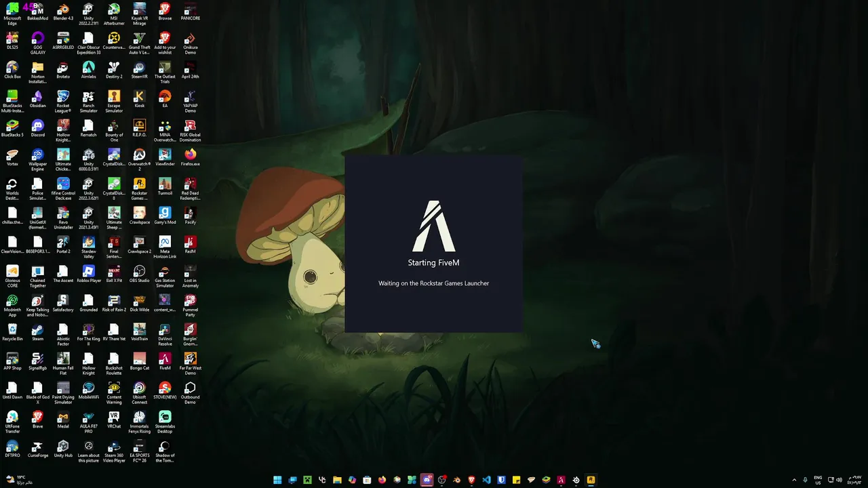This screenshot has height=488, width=868.
Task: Open File Explorer from the taskbar
Action: pyautogui.click(x=337, y=480)
